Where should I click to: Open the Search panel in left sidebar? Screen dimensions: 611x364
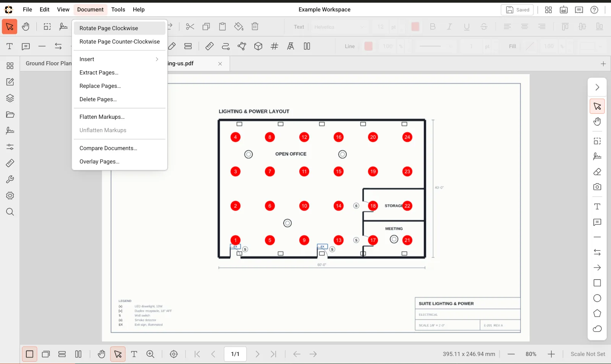pos(10,212)
